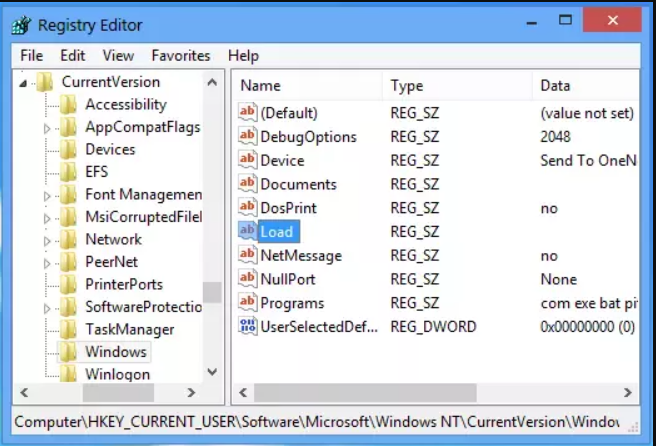
Task: Click the '2048' data cell
Action: pyautogui.click(x=555, y=136)
